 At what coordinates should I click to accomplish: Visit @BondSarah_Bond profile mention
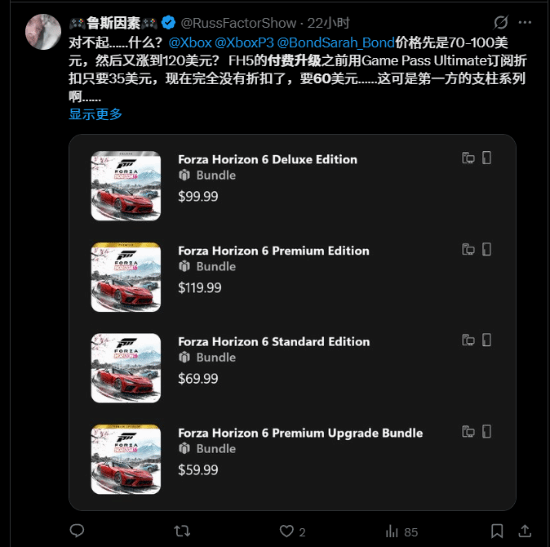coord(336,42)
